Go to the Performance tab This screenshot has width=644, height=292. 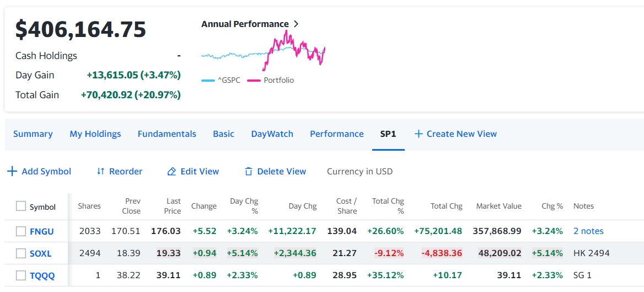336,134
